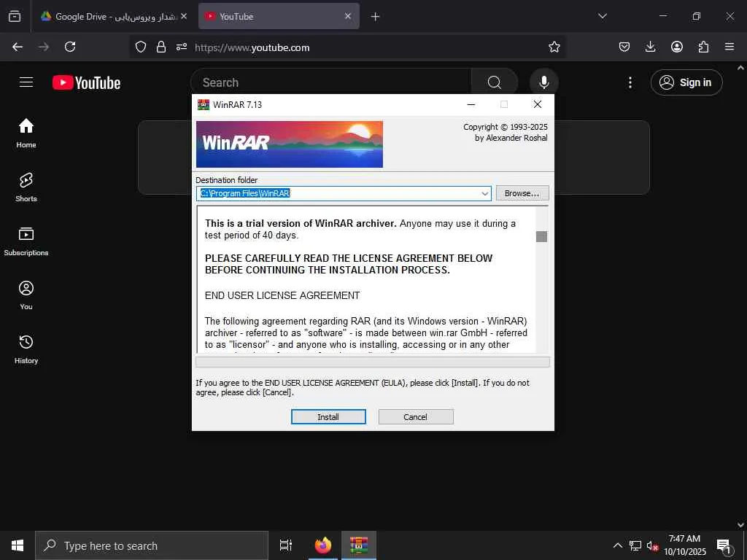Screen dimensions: 747x560
Task: Click the muted volume tray icon
Action: click(x=652, y=545)
